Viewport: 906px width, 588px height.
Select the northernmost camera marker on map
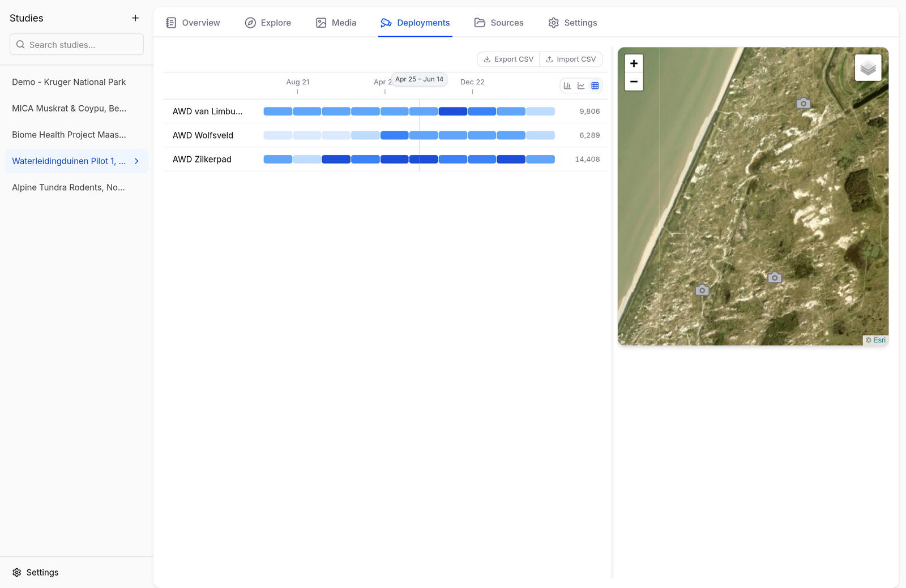pos(803,104)
